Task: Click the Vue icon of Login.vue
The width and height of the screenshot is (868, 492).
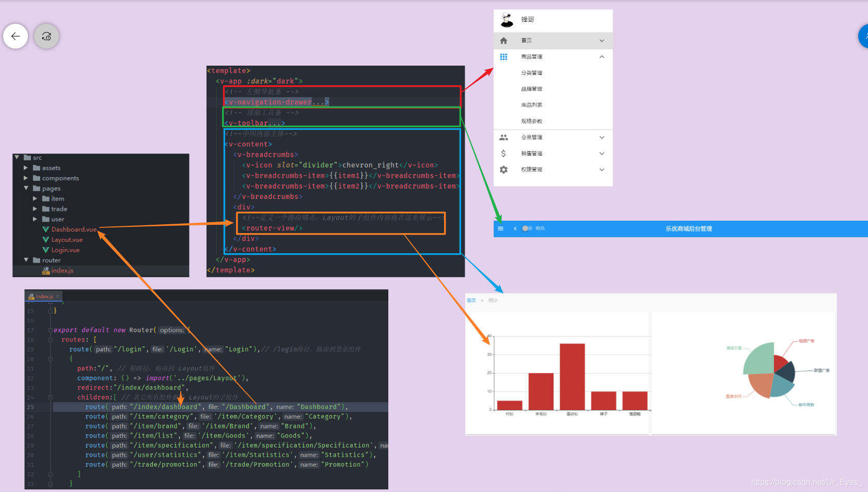Action: coord(46,250)
